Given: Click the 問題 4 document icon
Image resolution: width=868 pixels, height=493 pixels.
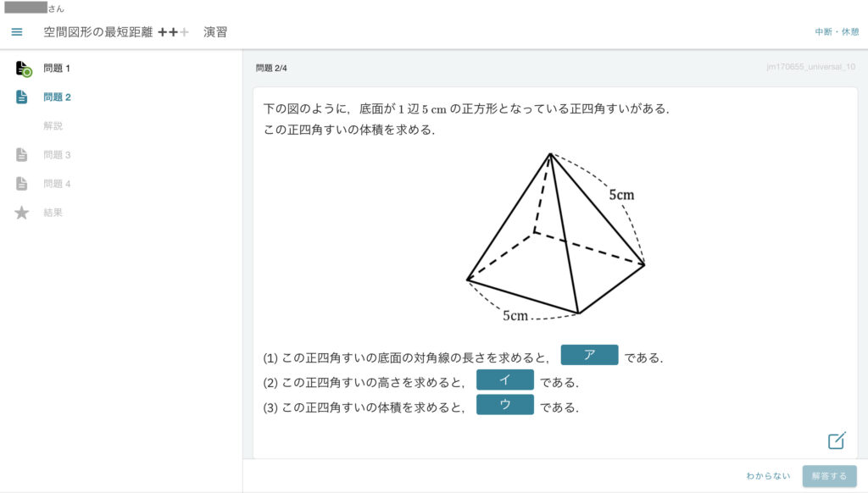Looking at the screenshot, I should [21, 184].
